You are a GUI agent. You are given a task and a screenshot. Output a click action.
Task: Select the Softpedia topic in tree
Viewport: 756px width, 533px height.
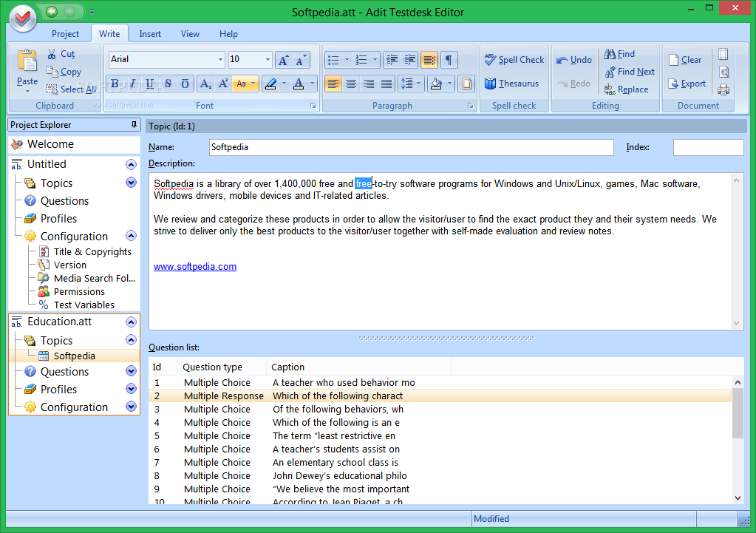[x=74, y=356]
